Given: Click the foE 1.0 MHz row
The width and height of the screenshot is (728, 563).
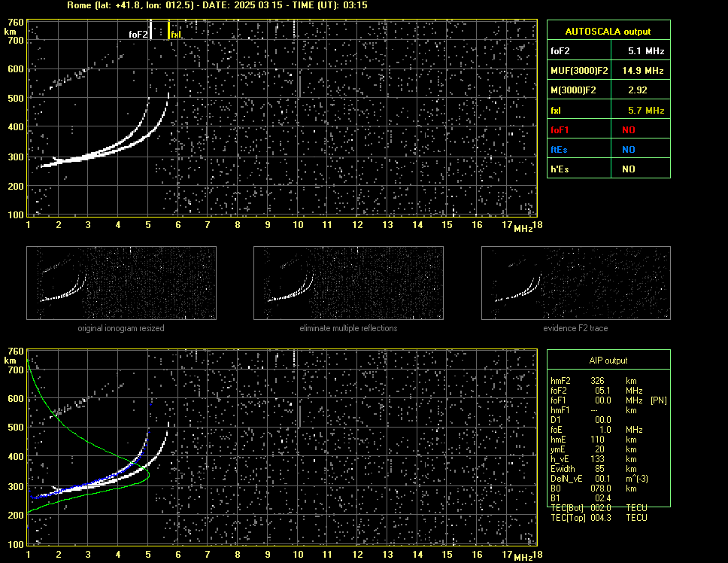Looking at the screenshot, I should click(x=596, y=430).
